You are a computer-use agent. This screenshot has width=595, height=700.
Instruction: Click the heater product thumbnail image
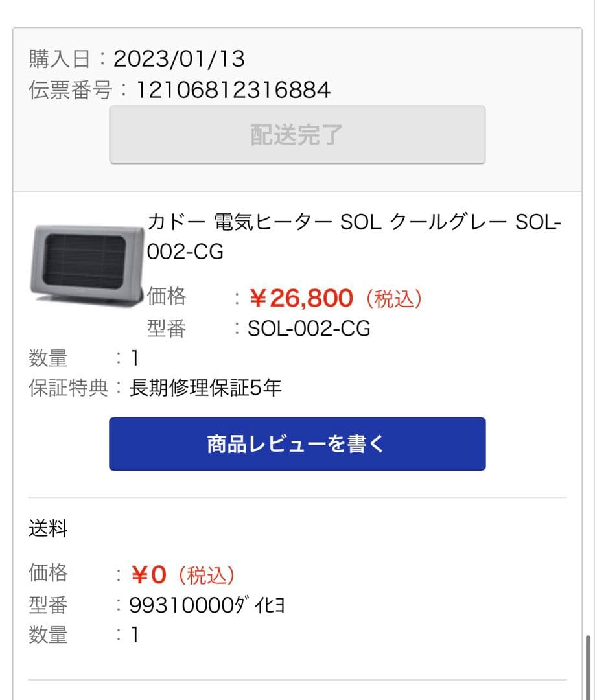point(84,266)
